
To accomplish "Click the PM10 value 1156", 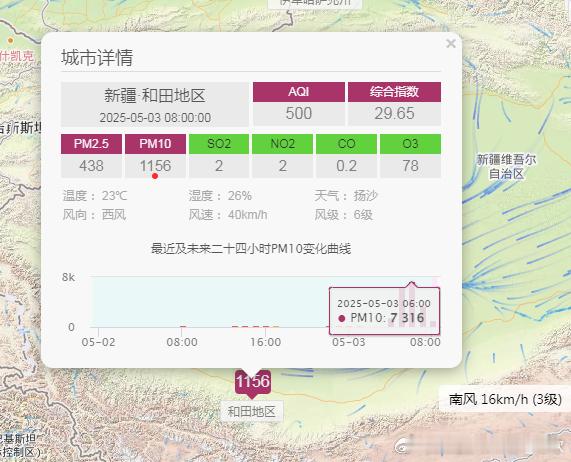I will click(155, 166).
